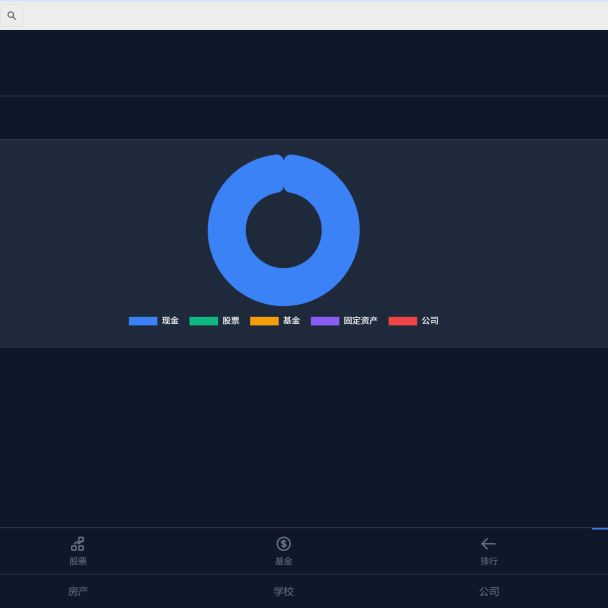Click the 排行 left-arrow icon

(488, 543)
